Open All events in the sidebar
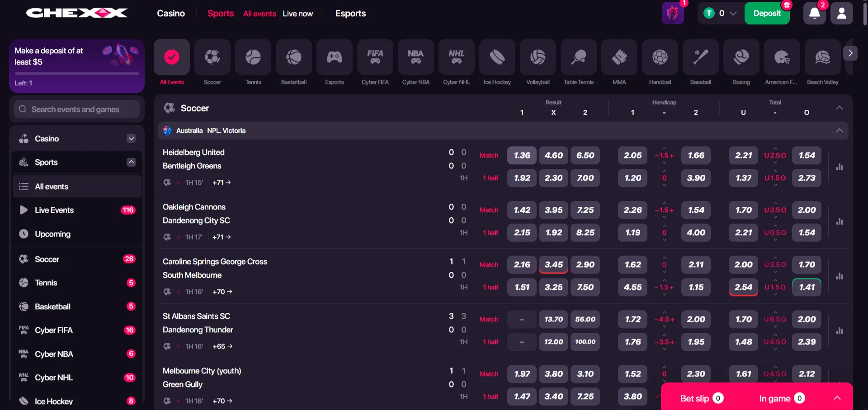This screenshot has height=410, width=868. point(77,186)
